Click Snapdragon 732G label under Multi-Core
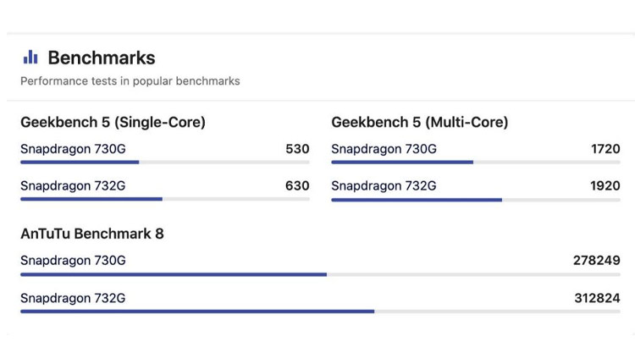This screenshot has height=364, width=635. pos(384,185)
